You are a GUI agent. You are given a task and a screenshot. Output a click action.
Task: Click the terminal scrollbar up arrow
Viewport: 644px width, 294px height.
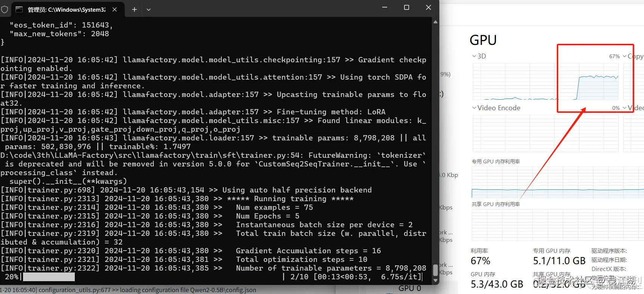click(x=436, y=22)
